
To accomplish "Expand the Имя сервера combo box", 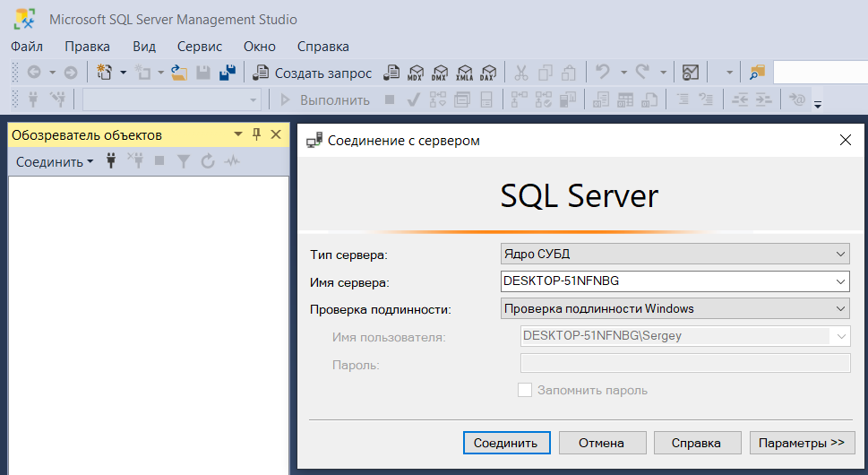I will click(840, 281).
